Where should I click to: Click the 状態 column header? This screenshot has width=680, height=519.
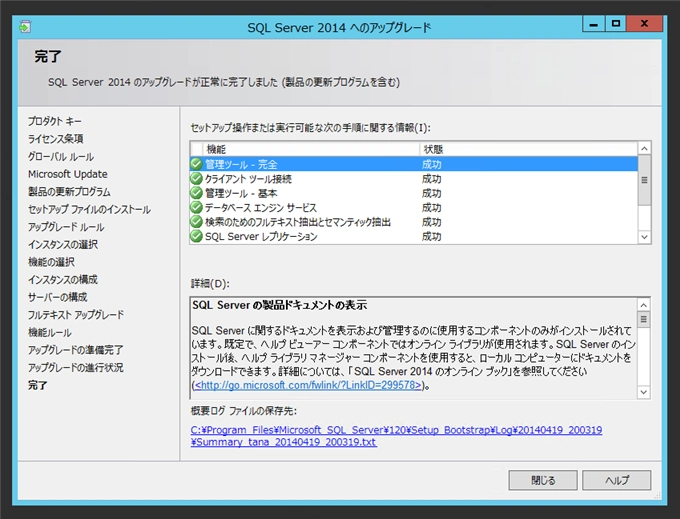pos(529,149)
